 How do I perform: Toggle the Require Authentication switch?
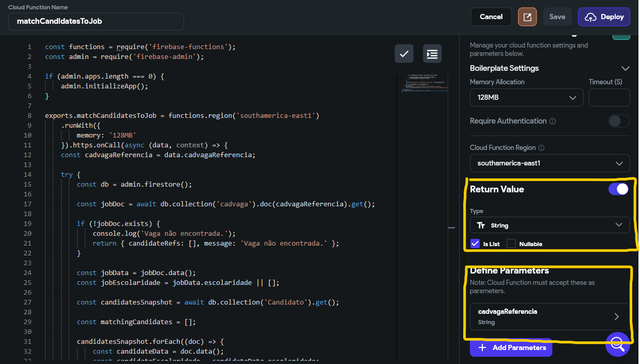(619, 121)
